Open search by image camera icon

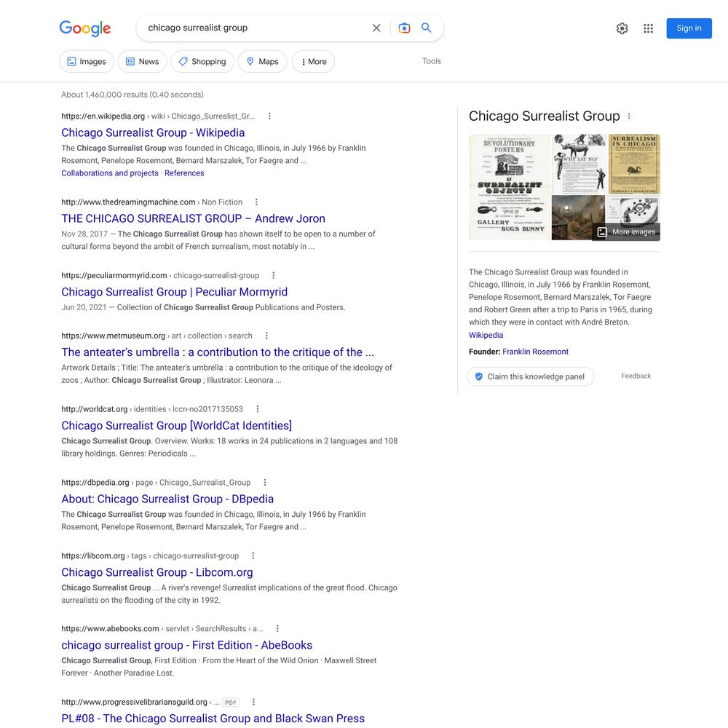[x=404, y=28]
